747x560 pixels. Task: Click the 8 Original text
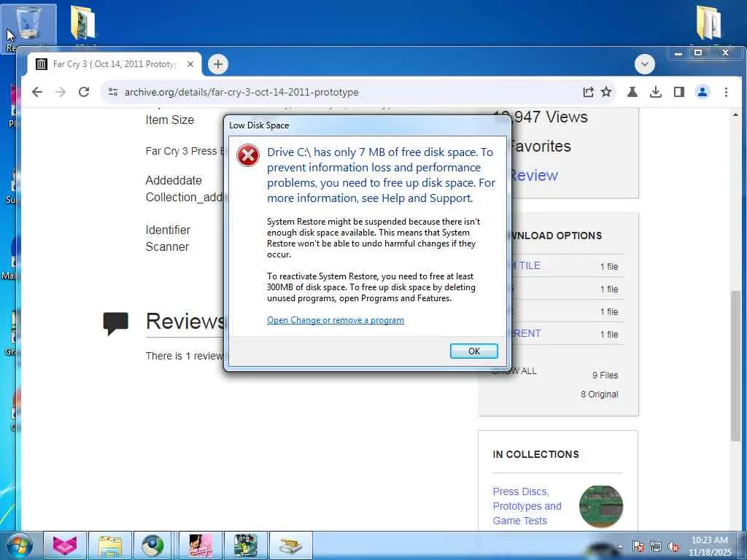(x=600, y=394)
